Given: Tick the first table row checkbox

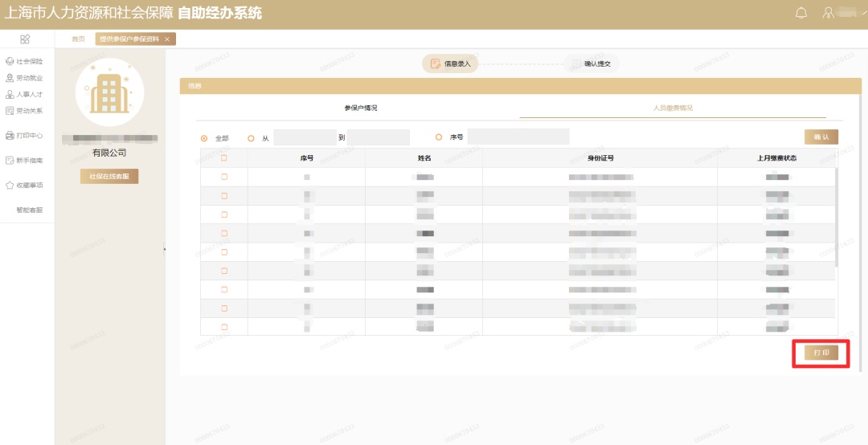Looking at the screenshot, I should pos(223,177).
